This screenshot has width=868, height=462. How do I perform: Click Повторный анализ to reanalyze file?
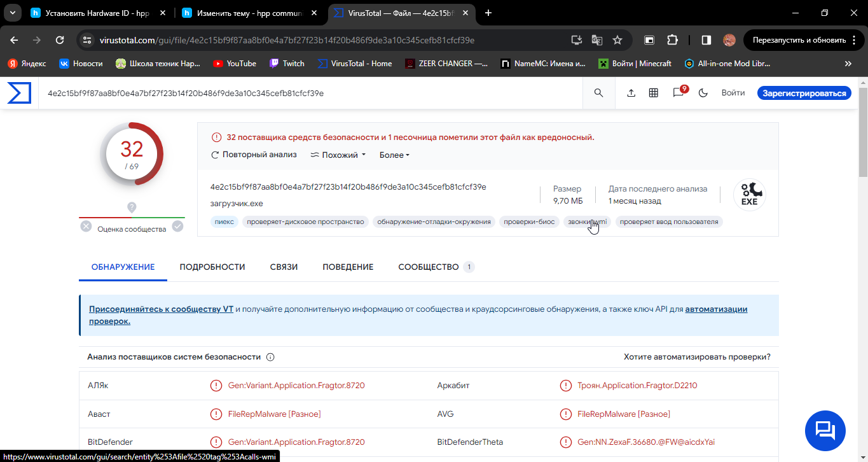(x=254, y=155)
